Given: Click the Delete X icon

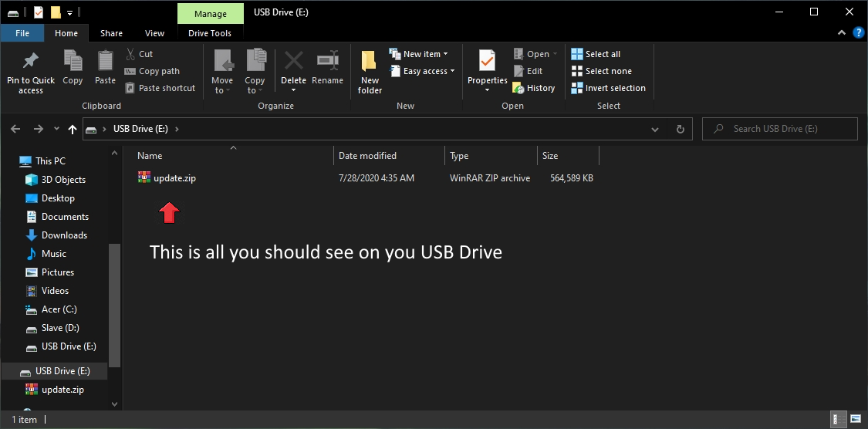Looking at the screenshot, I should 293,60.
